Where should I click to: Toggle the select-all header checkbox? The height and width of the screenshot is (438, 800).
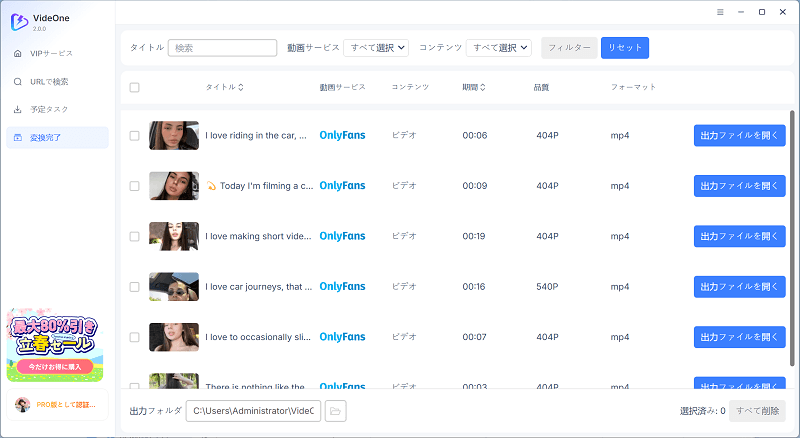pos(134,87)
